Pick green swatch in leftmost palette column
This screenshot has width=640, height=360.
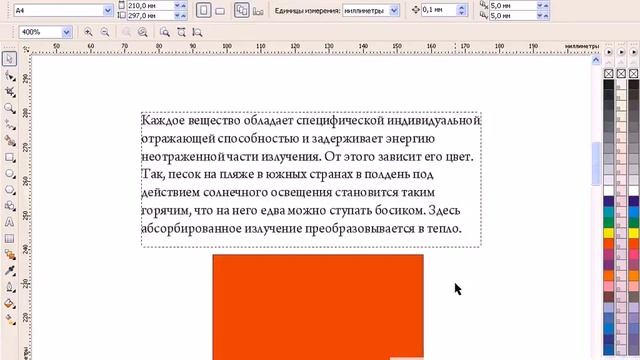tap(609, 222)
